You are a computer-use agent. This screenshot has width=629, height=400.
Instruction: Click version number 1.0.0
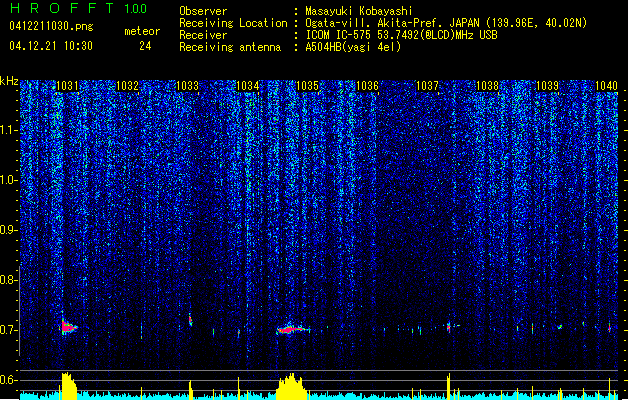coord(135,9)
